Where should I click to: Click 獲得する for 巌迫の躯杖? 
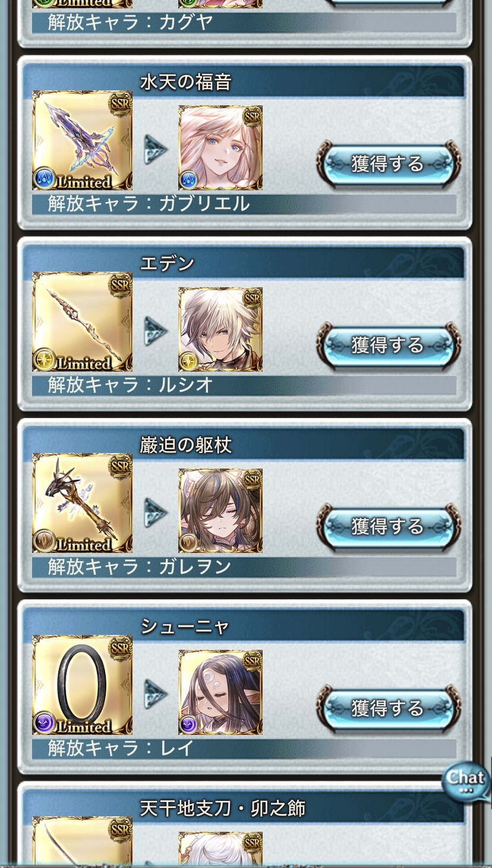pyautogui.click(x=389, y=527)
